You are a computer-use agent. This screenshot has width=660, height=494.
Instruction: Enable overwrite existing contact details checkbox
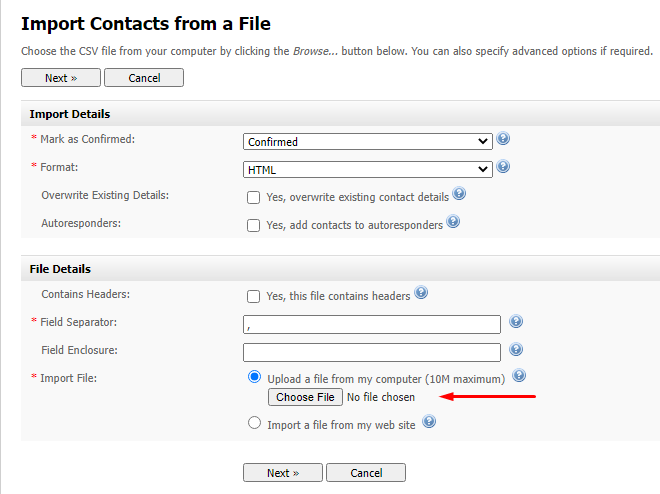pyautogui.click(x=254, y=197)
